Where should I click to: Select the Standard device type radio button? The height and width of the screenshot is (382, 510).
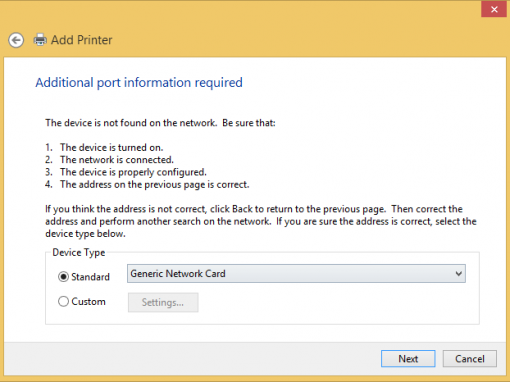[63, 277]
